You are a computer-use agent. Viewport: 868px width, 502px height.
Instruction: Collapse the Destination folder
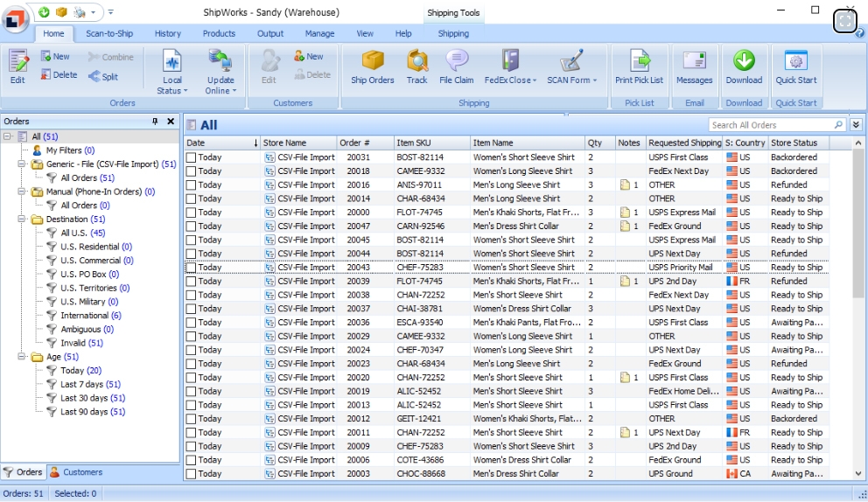pyautogui.click(x=22, y=220)
